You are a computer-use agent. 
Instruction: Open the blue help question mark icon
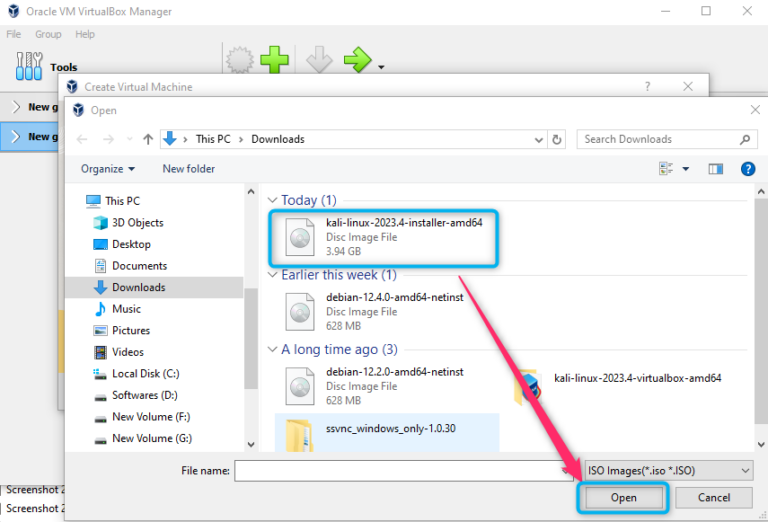click(747, 169)
